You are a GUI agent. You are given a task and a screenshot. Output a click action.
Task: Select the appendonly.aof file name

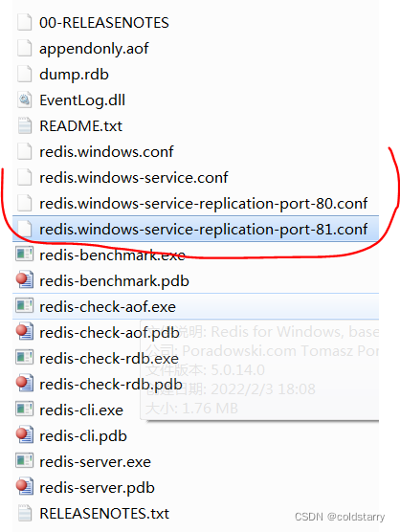(x=94, y=49)
